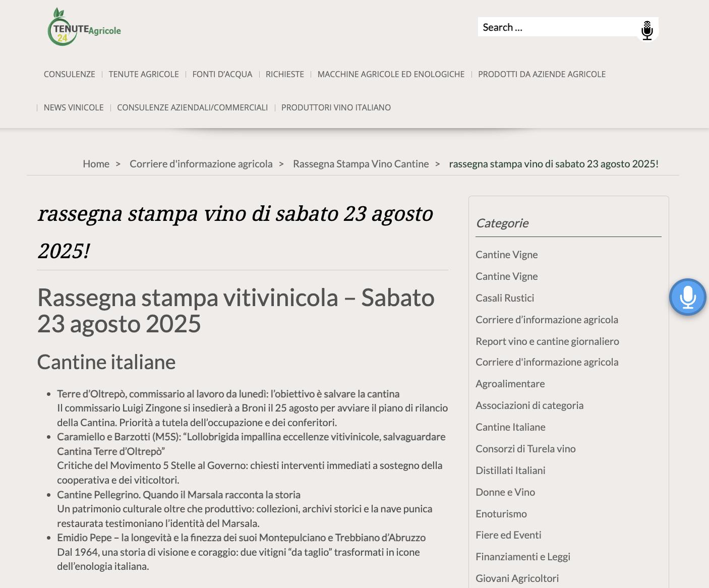Viewport: 709px width, 588px height.
Task: Click the 'Cantine italiane' section heading
Action: [106, 362]
